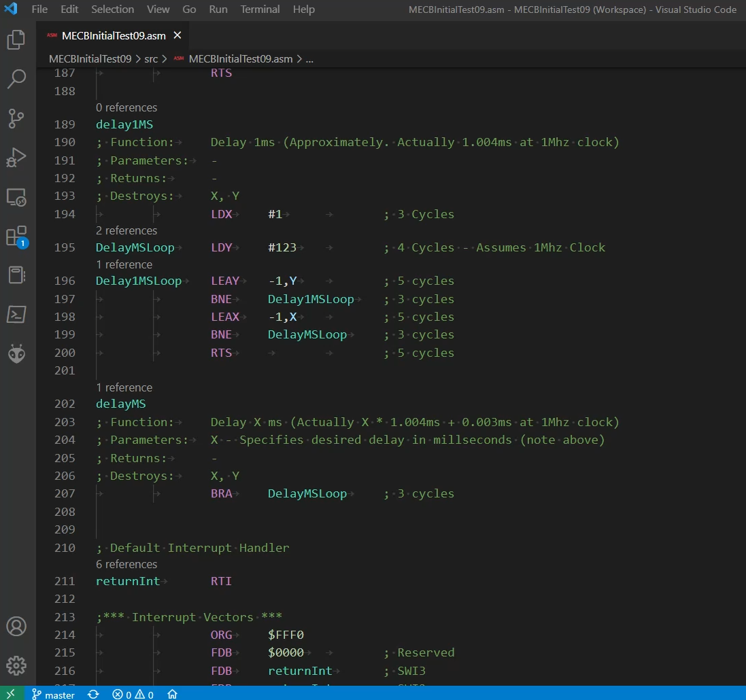The height and width of the screenshot is (700, 746).
Task: Click the Synchronize Changes icon in status bar
Action: 94,694
